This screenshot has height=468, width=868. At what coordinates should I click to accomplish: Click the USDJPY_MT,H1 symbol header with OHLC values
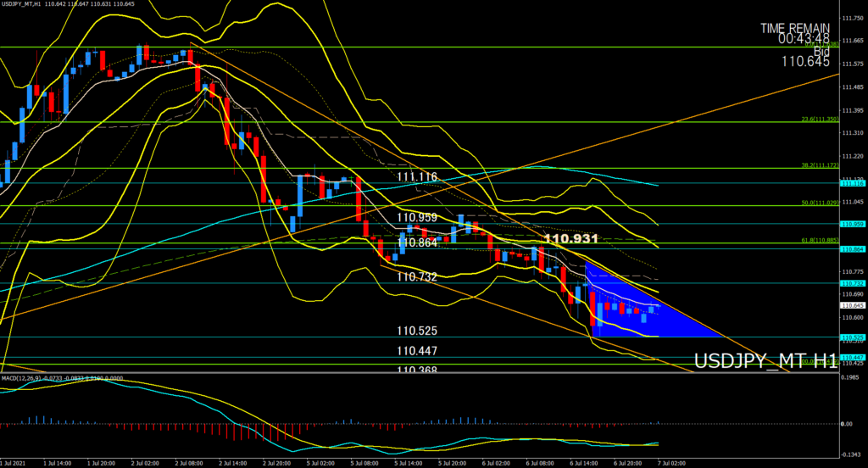(68, 4)
